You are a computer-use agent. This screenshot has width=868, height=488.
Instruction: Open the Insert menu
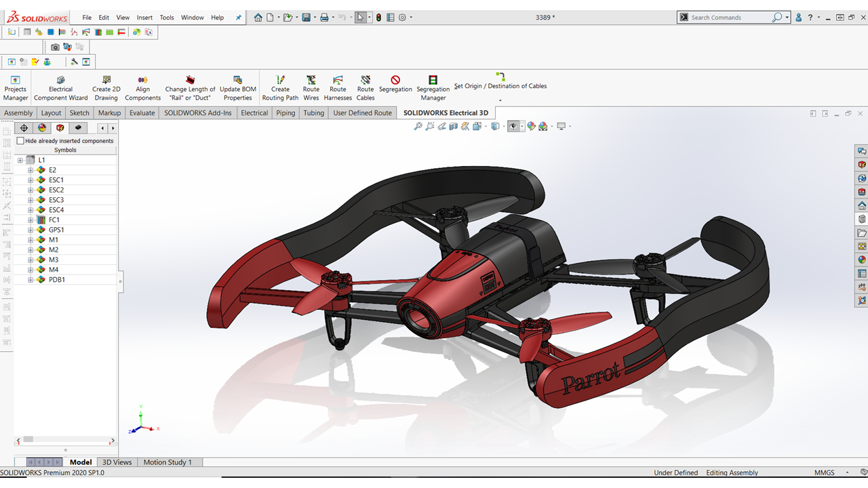coord(144,18)
